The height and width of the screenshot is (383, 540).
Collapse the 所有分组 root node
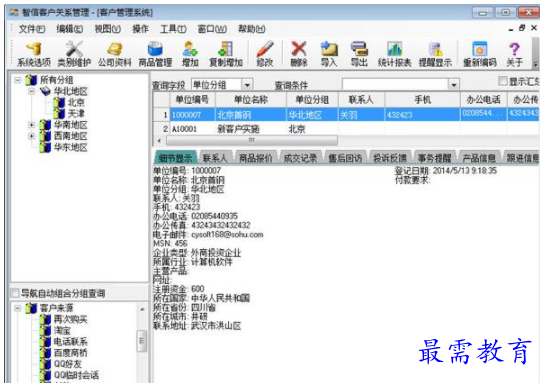click(17, 80)
